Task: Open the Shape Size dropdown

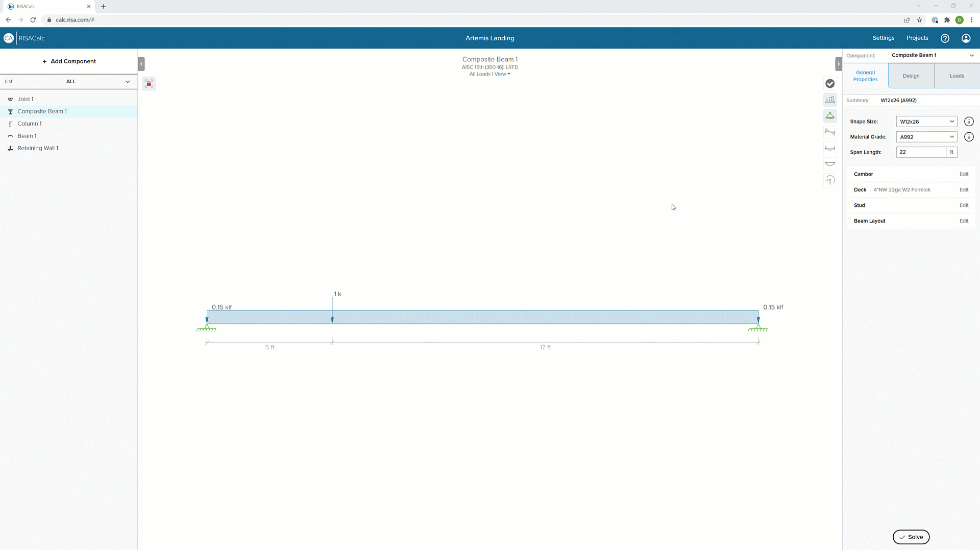Action: click(926, 122)
